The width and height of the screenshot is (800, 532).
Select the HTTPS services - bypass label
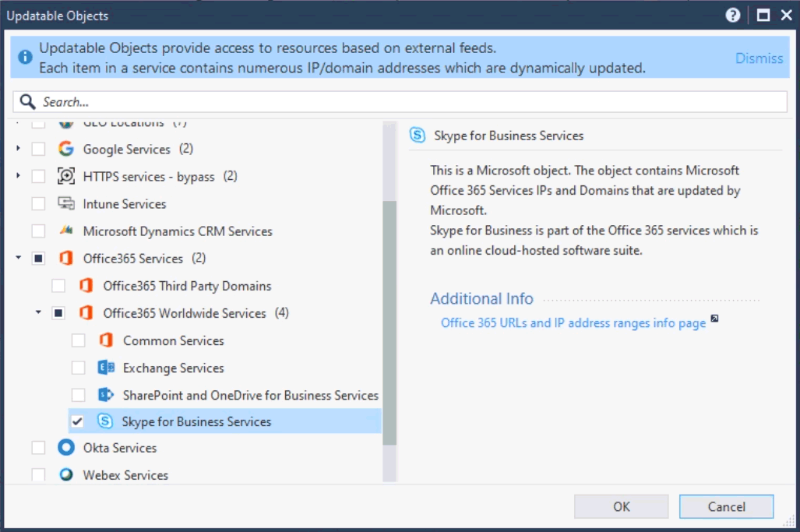tap(149, 177)
